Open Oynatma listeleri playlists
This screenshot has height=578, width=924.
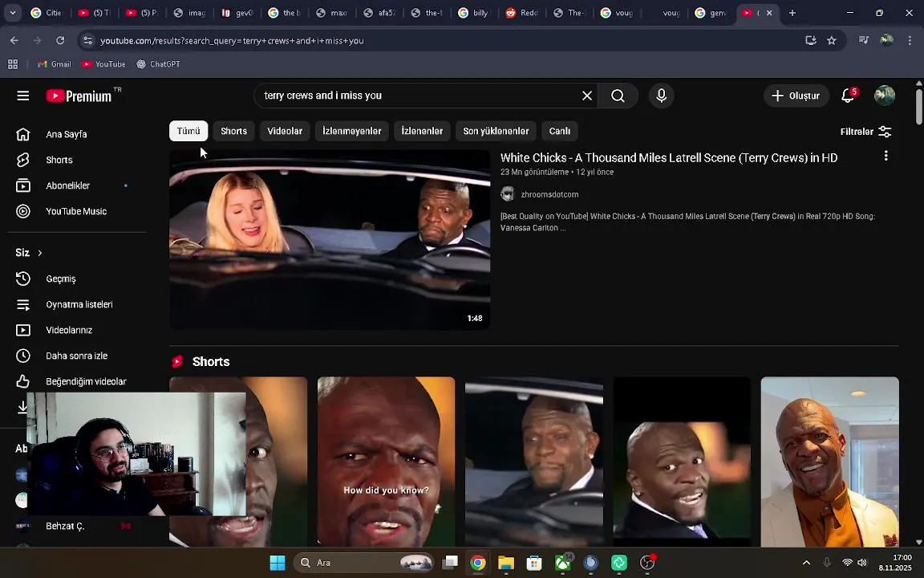coord(78,304)
